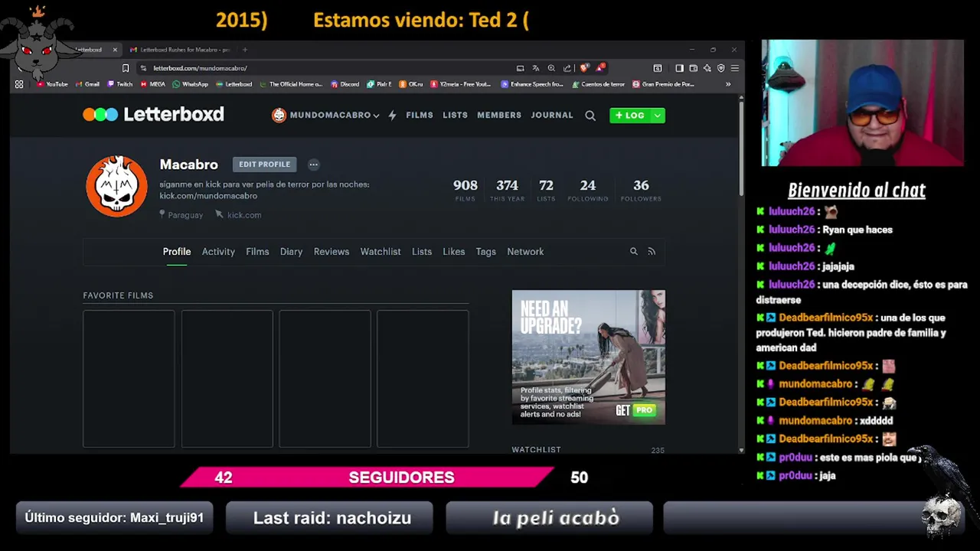Switch to the Activity tab
The height and width of the screenshot is (551, 980).
218,252
